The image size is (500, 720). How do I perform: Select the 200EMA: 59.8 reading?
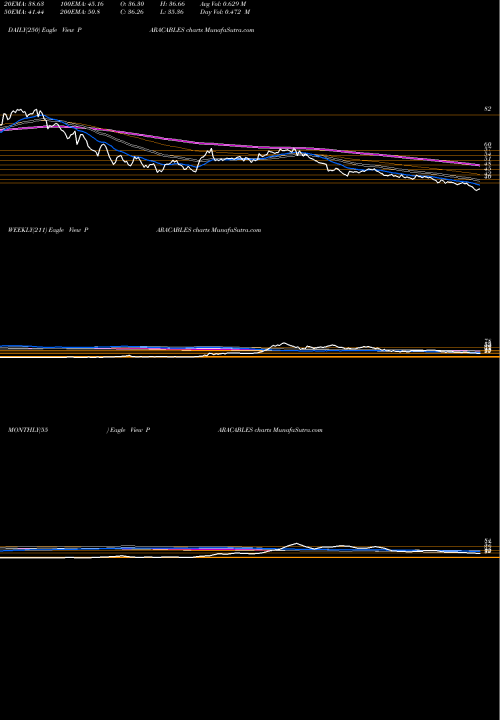pos(81,12)
